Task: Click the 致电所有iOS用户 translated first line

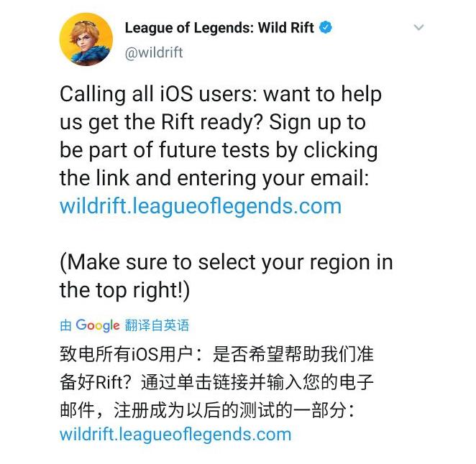Action: coord(216,354)
